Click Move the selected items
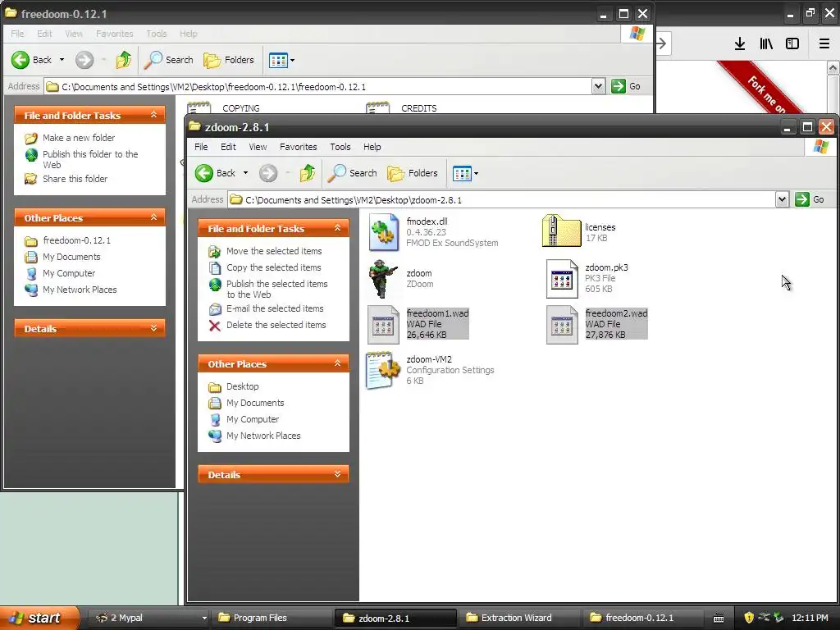This screenshot has height=630, width=840. (274, 251)
